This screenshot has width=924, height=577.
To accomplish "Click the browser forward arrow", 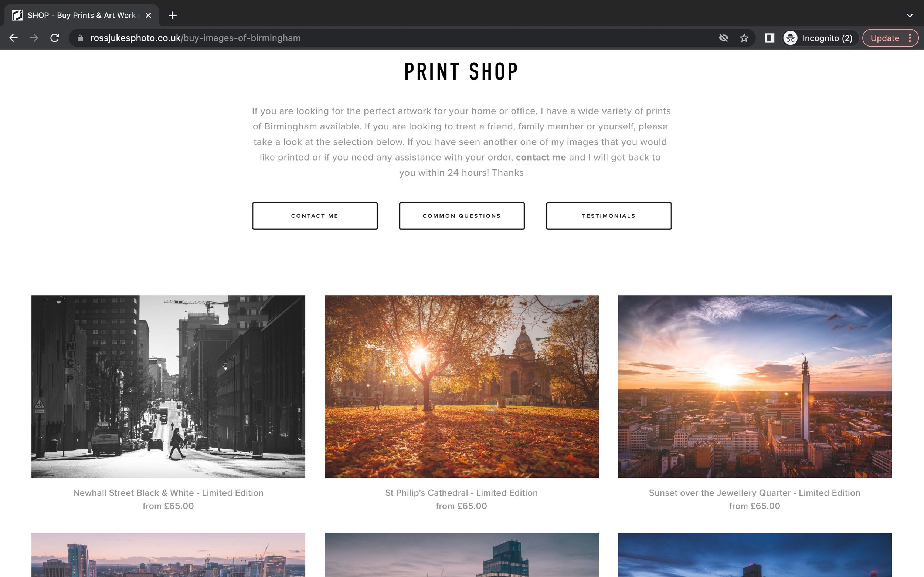I will tap(34, 38).
